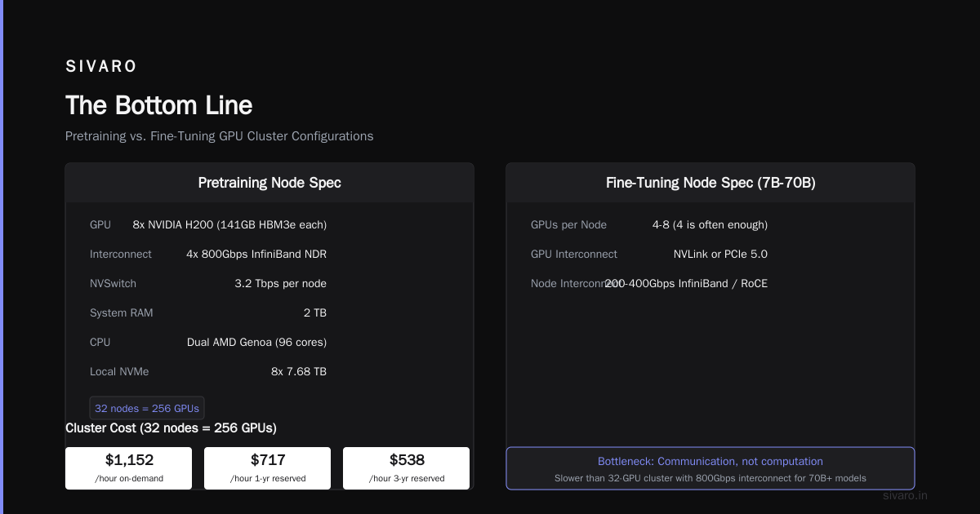This screenshot has height=514, width=980.
Task: Click the 32 nodes = 256 GPUs badge
Action: (x=147, y=408)
